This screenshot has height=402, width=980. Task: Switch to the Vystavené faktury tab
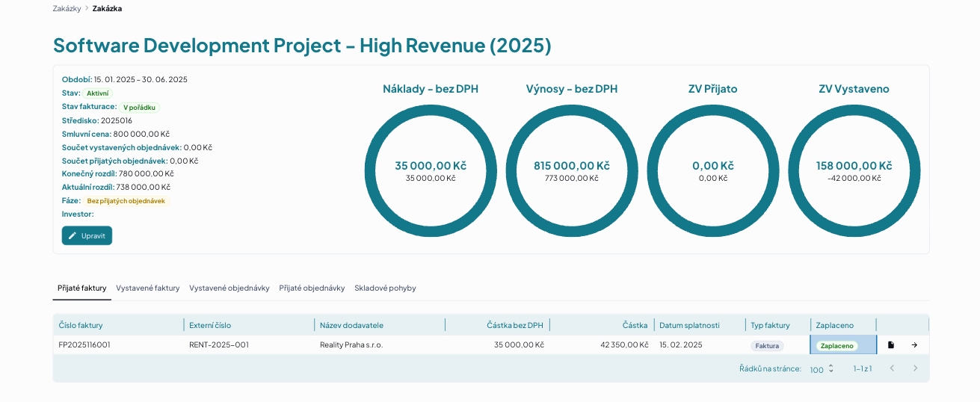pyautogui.click(x=148, y=288)
